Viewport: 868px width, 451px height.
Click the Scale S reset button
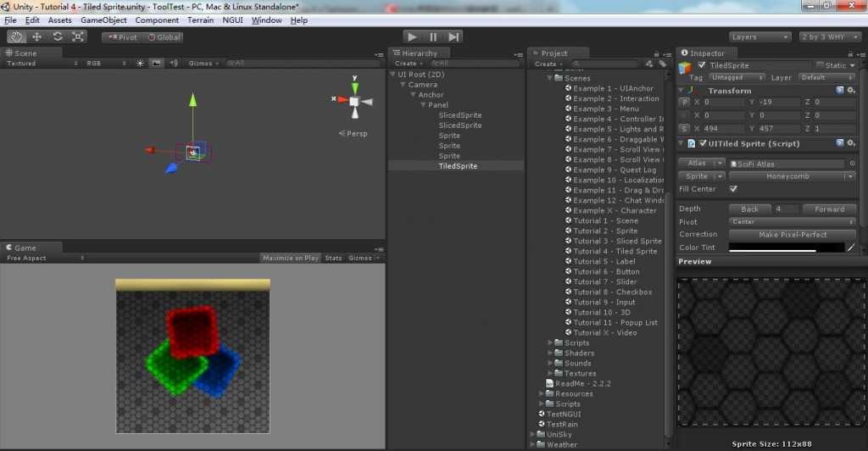pos(684,129)
